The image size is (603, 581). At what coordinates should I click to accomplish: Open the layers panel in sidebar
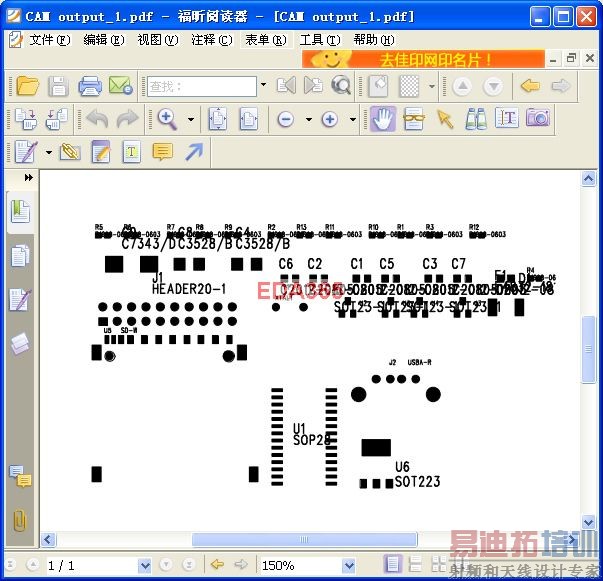[x=20, y=343]
